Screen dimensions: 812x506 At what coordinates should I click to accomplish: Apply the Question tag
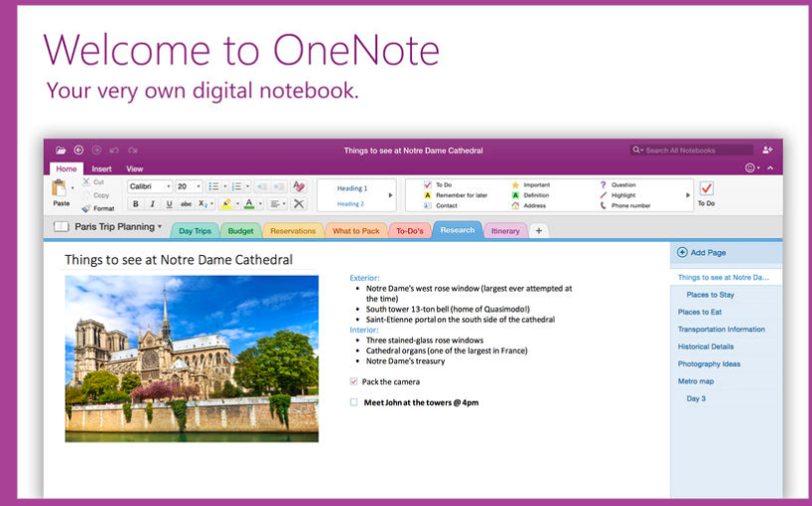[x=617, y=185]
